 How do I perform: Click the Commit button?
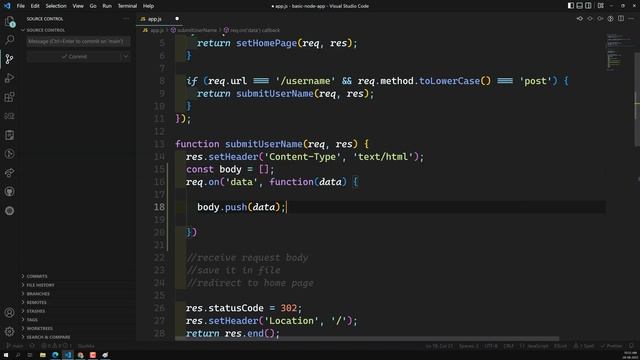pyautogui.click(x=74, y=57)
